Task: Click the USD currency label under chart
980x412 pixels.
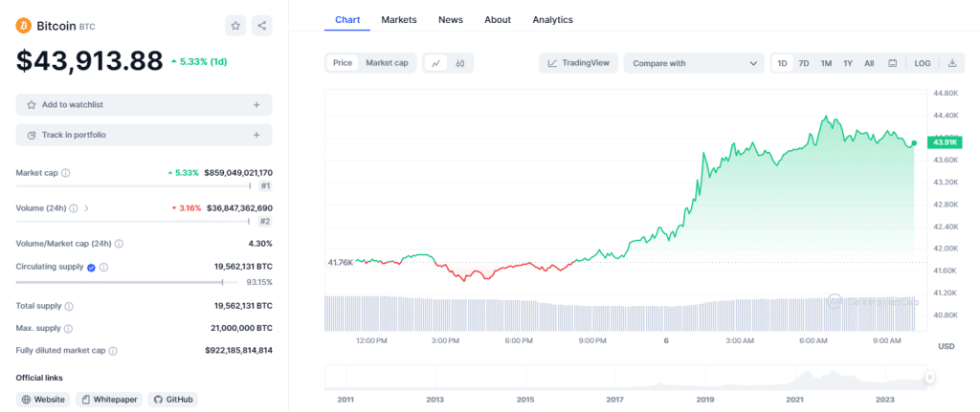Action: click(947, 346)
